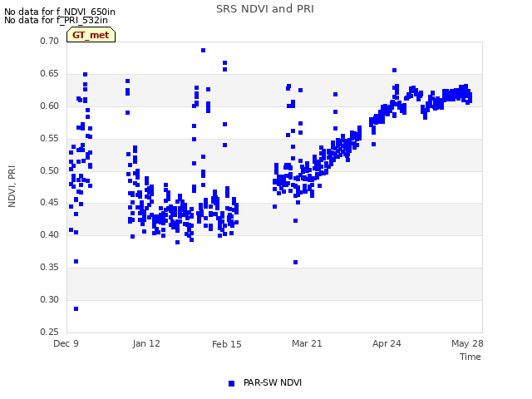Click the 0.65 y-axis tick label
The height and width of the screenshot is (399, 532).
coord(50,74)
